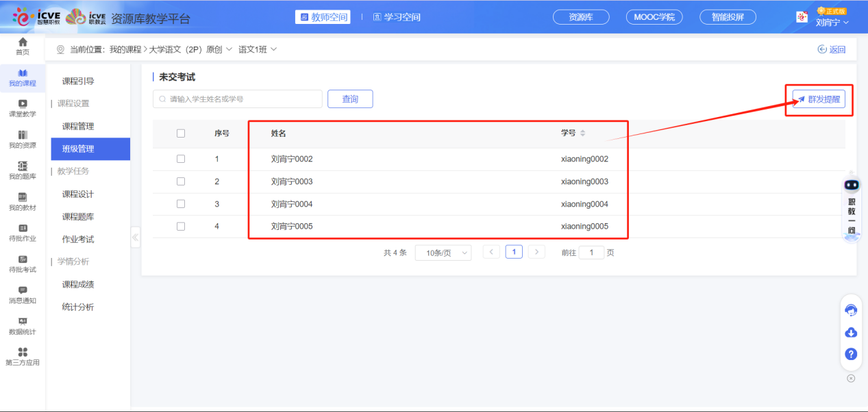This screenshot has height=412, width=868.
Task: Click the 职教一问 robot assistant icon
Action: (852, 185)
